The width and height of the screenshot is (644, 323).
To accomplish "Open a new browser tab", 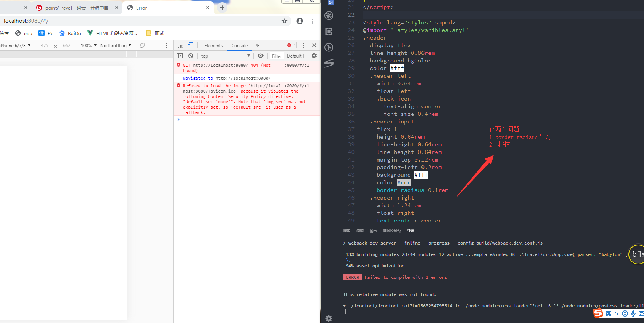I will click(x=222, y=8).
